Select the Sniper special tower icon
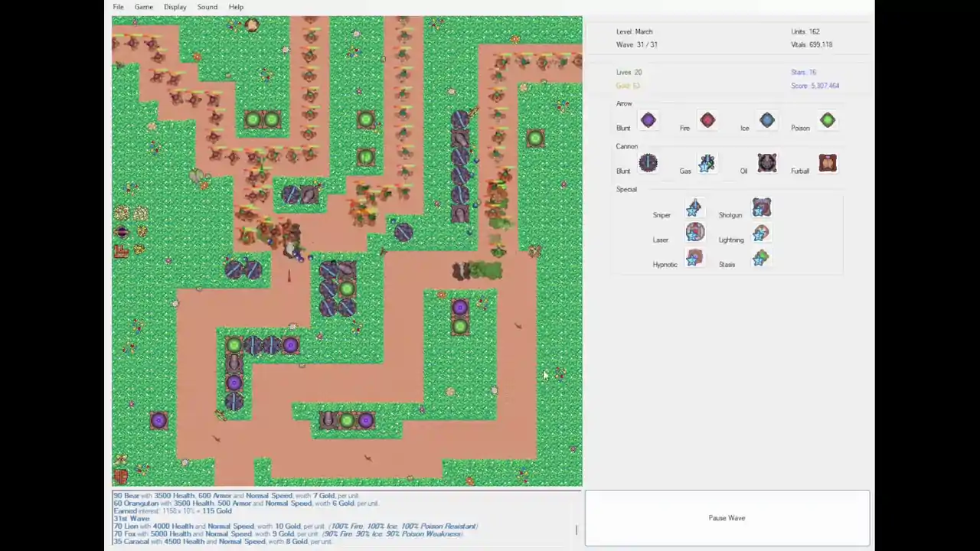The height and width of the screenshot is (551, 980). point(694,208)
